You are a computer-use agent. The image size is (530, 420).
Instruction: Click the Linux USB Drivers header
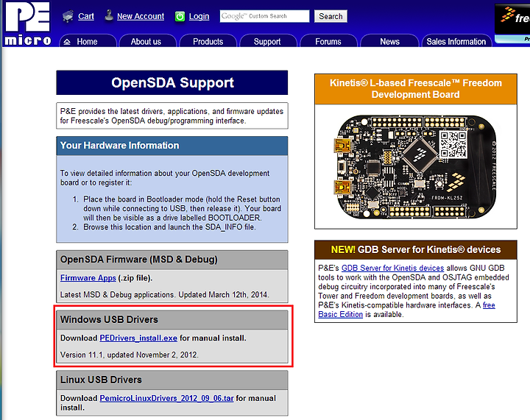pos(172,380)
